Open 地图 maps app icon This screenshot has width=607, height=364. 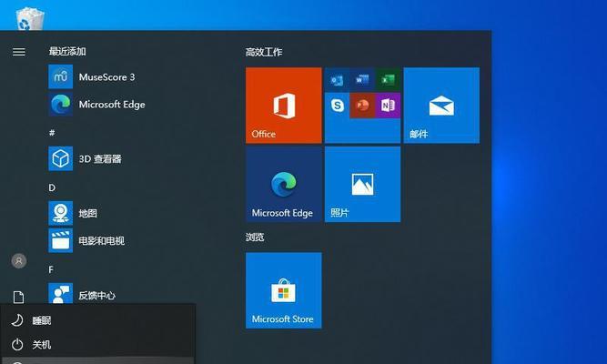point(60,213)
